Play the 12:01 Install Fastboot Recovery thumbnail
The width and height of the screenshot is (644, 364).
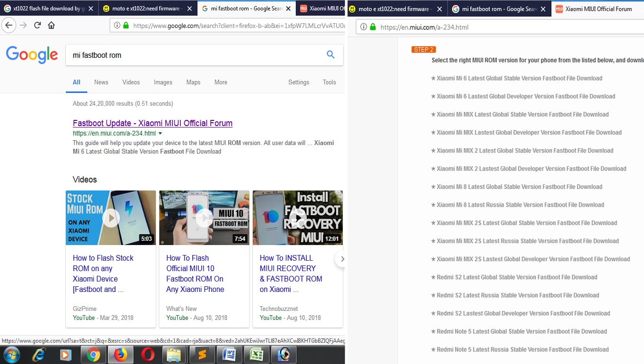(298, 218)
